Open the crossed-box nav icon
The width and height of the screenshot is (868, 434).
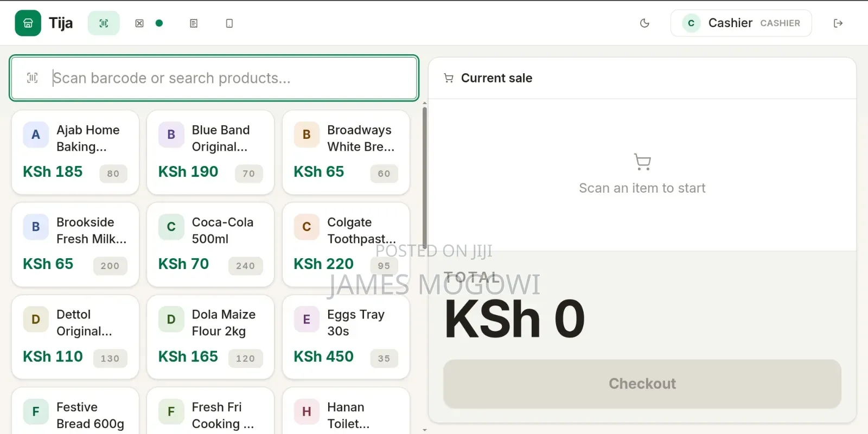[x=139, y=23]
